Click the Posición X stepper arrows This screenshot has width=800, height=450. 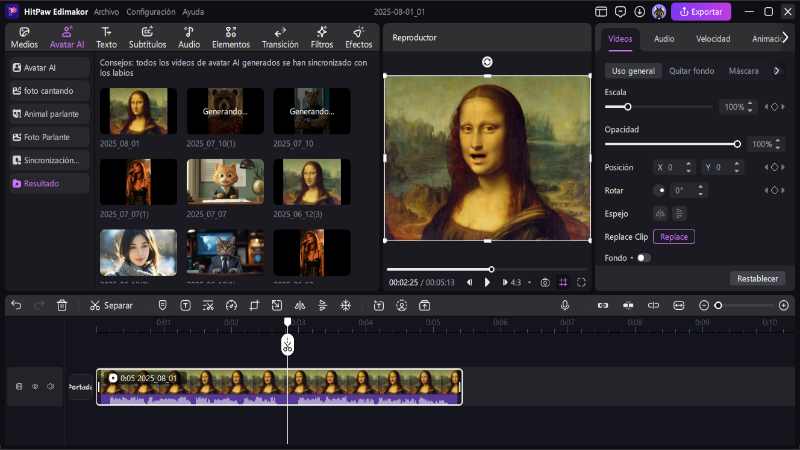point(688,167)
